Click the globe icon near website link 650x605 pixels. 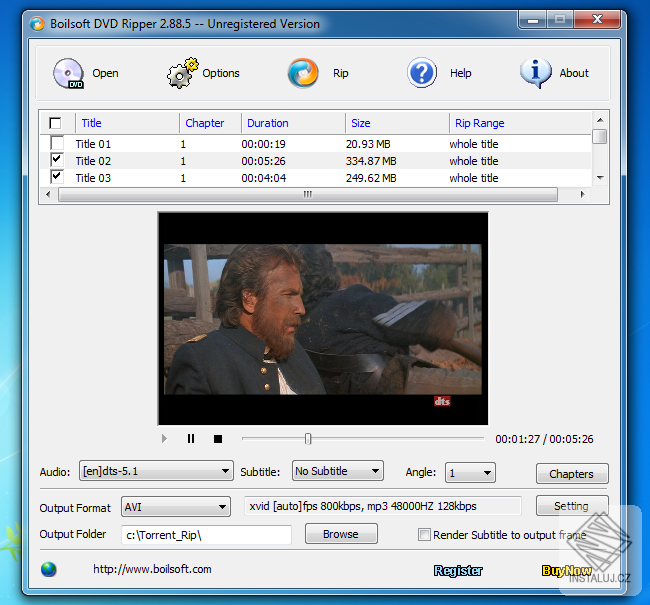49,569
